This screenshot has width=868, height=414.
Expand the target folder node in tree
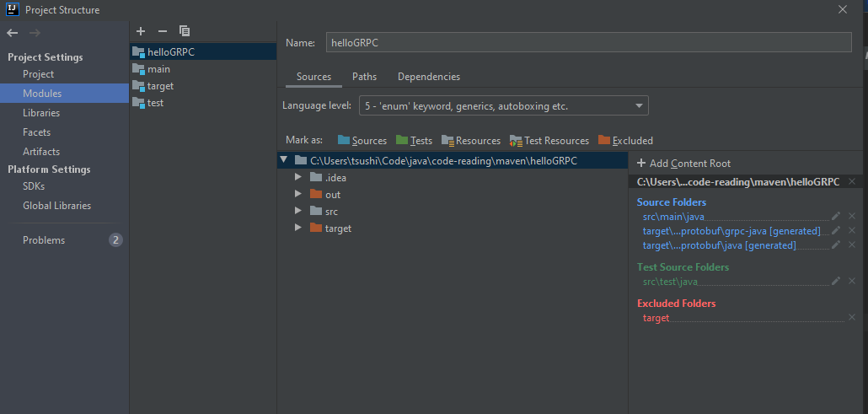(298, 228)
